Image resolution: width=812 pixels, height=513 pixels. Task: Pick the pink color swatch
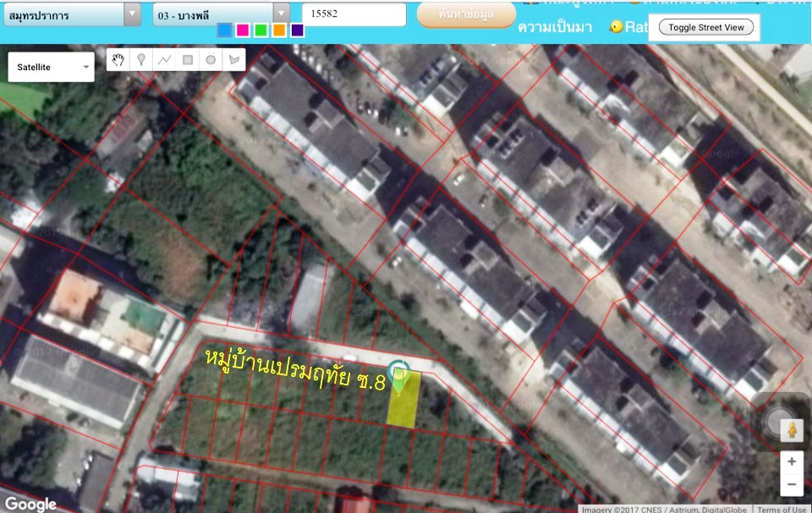[x=243, y=30]
